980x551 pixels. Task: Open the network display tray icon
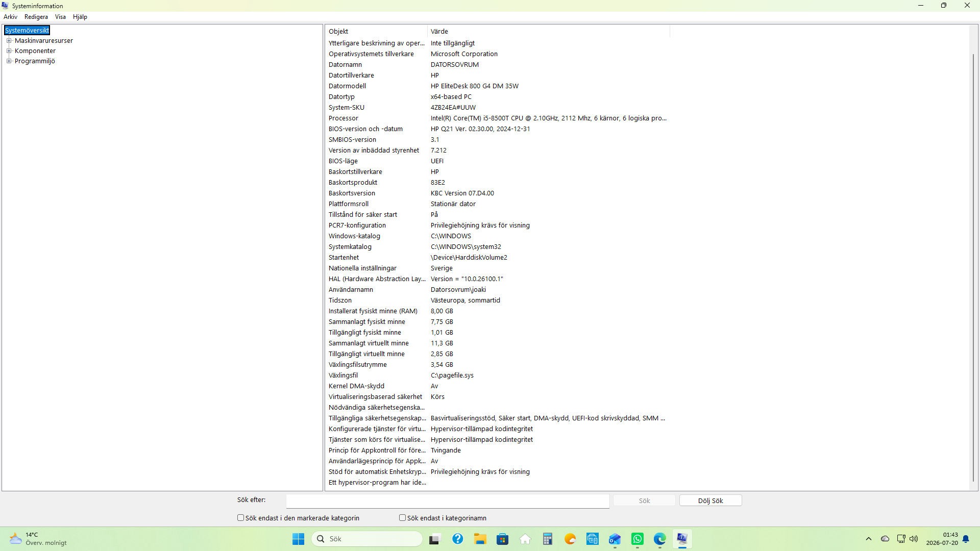(901, 539)
